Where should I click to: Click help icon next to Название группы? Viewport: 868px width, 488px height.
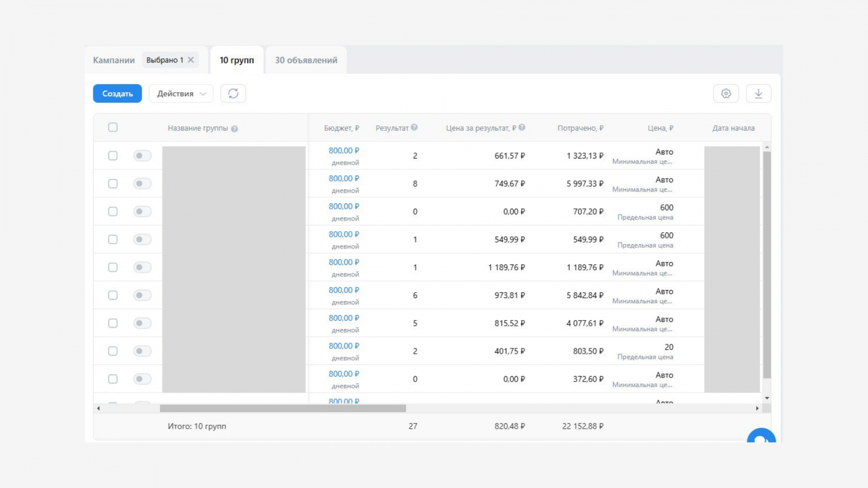tap(234, 129)
